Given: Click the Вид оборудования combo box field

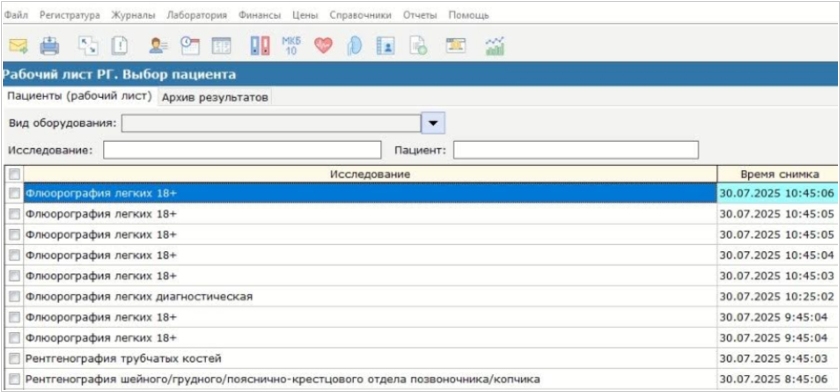Looking at the screenshot, I should pos(271,123).
